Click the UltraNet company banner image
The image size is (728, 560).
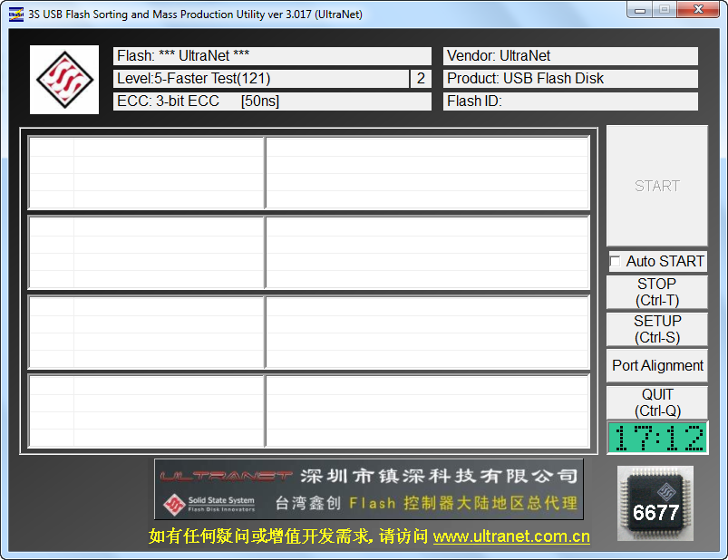(369, 489)
